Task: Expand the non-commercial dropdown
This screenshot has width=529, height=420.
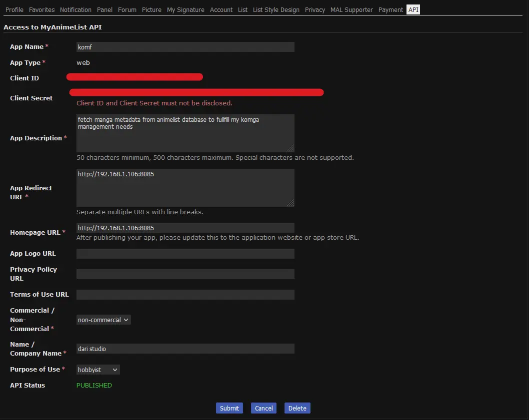Action: tap(103, 320)
